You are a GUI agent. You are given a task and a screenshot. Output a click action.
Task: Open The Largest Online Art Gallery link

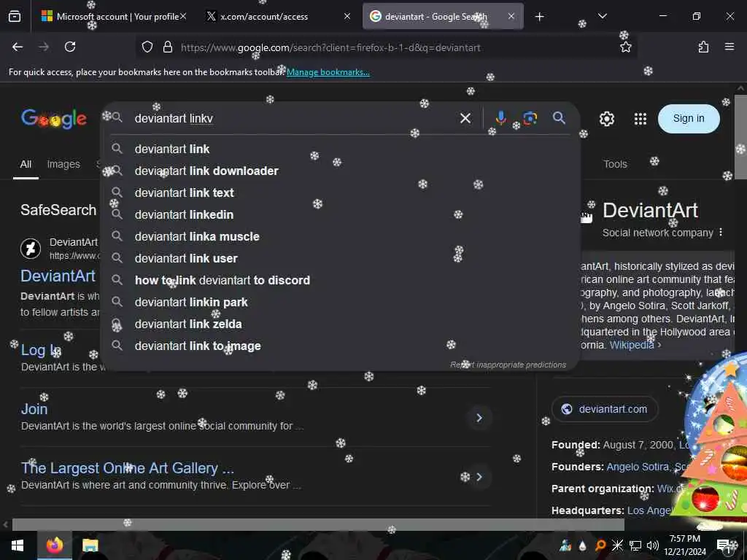click(x=127, y=468)
